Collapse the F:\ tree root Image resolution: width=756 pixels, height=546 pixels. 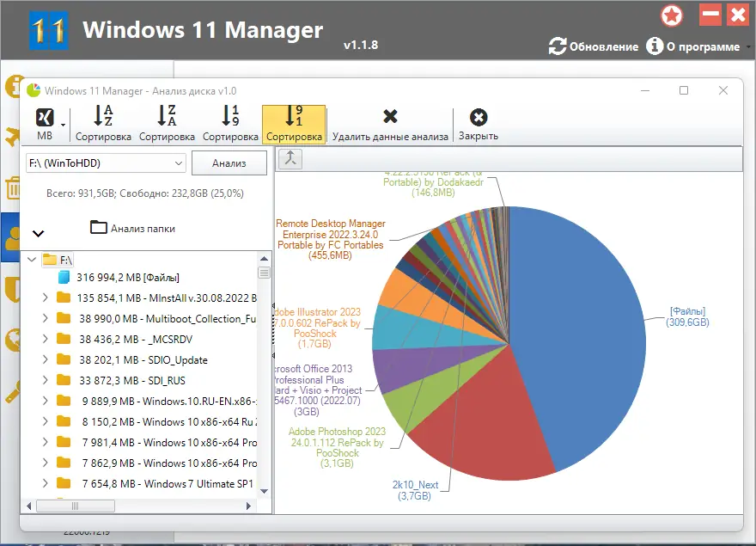[x=32, y=260]
